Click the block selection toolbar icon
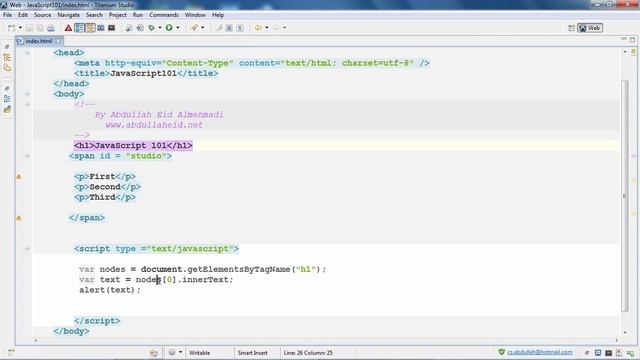The width and height of the screenshot is (640, 360). [x=229, y=28]
